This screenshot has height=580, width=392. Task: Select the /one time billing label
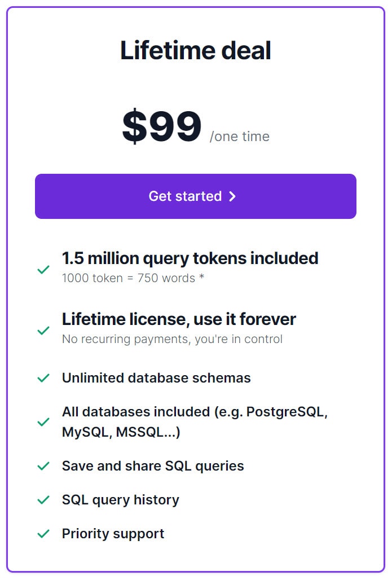click(x=239, y=137)
